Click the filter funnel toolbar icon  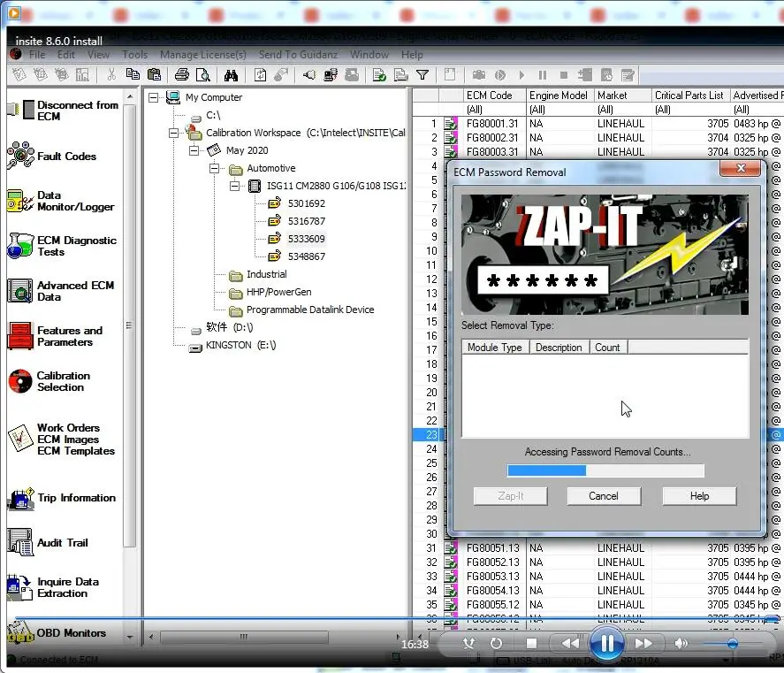click(x=422, y=75)
